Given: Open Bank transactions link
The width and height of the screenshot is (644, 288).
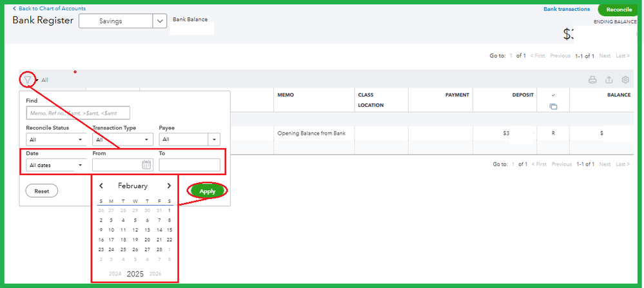Looking at the screenshot, I should (x=567, y=9).
